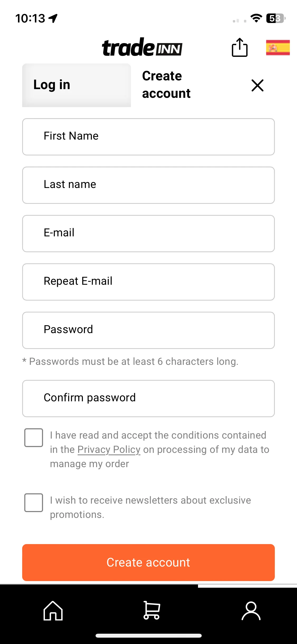The image size is (297, 644).
Task: Check the Privacy Policy acceptance box
Action: click(x=34, y=438)
